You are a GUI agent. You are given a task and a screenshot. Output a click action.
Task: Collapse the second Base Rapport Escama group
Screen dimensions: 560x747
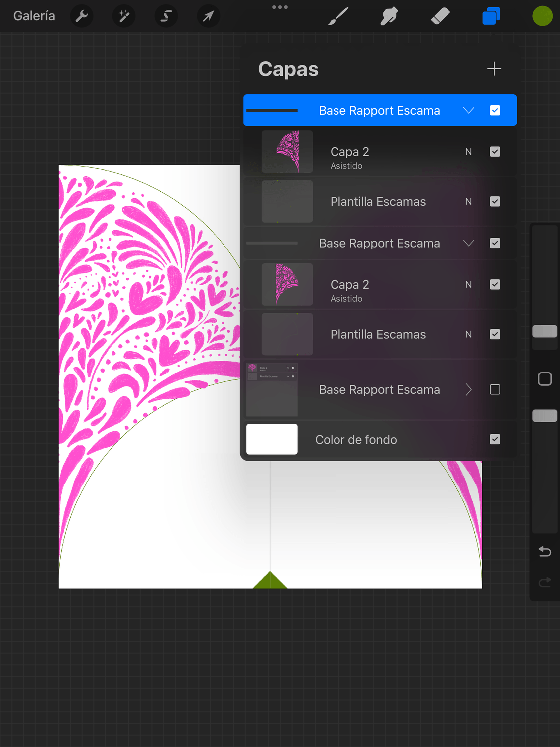point(468,243)
